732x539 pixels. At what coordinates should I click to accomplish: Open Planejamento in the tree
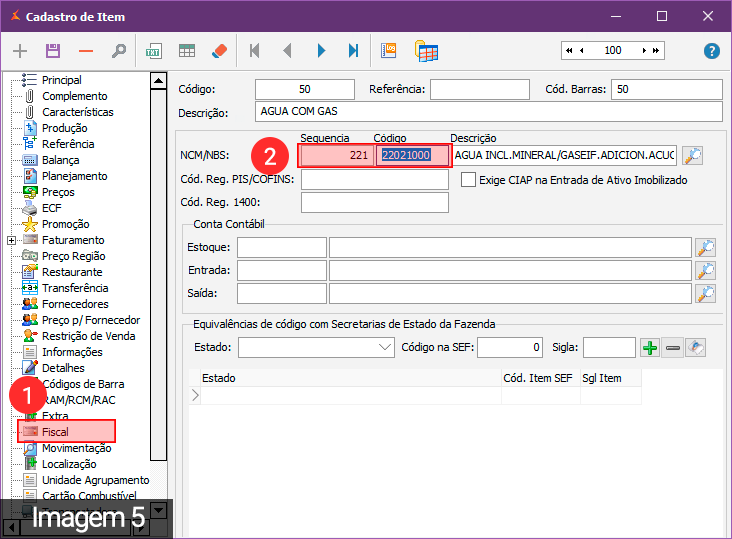point(74,176)
